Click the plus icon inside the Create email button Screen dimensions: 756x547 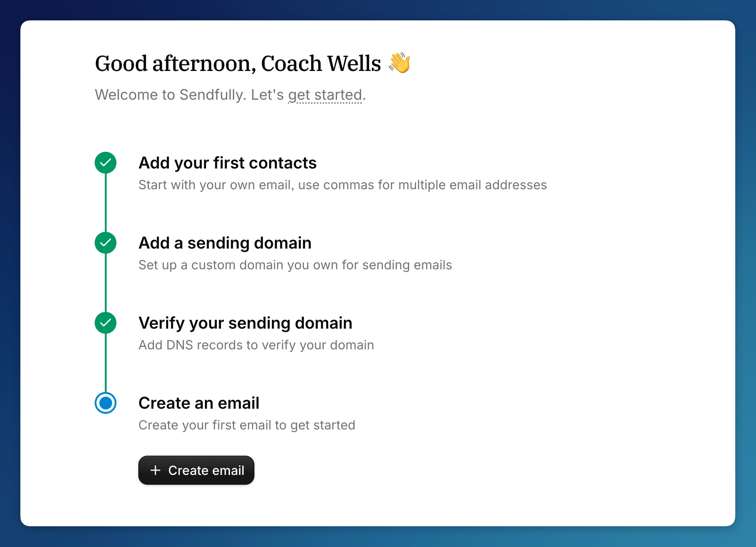[x=155, y=470]
